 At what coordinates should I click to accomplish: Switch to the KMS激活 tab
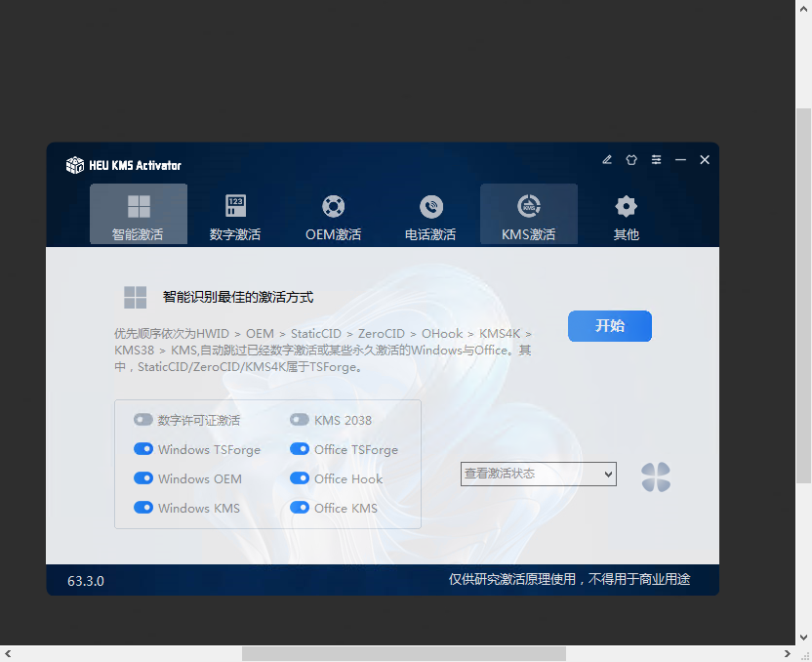tap(528, 213)
